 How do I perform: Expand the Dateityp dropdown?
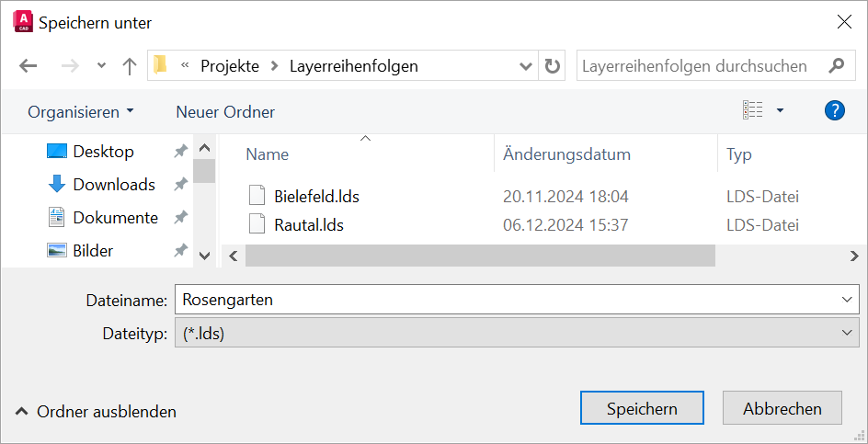[x=847, y=334]
